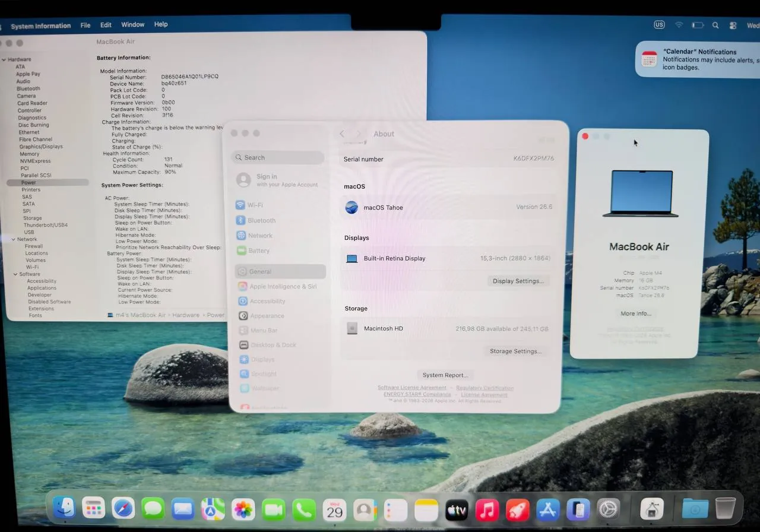
Task: Select Thunderbolt/USB4 in System Information sidebar
Action: [x=46, y=225]
